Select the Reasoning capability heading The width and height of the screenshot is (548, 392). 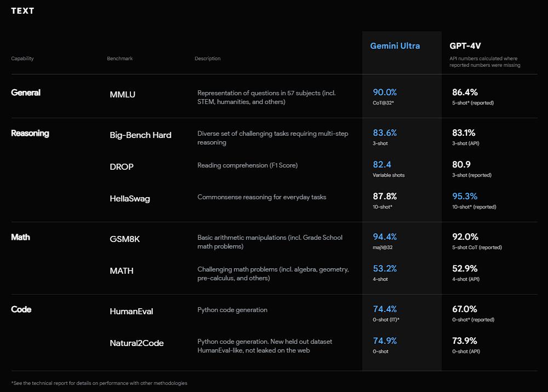(30, 133)
